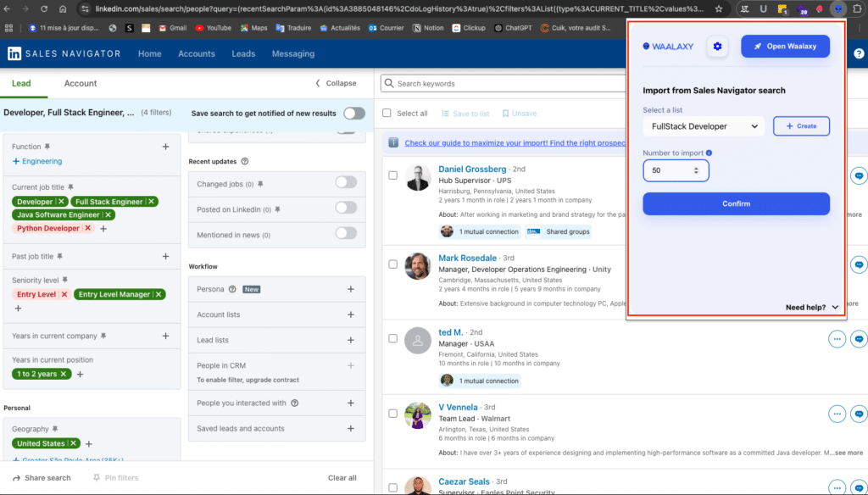The width and height of the screenshot is (868, 495).
Task: Expand the Need help section
Action: (x=812, y=307)
